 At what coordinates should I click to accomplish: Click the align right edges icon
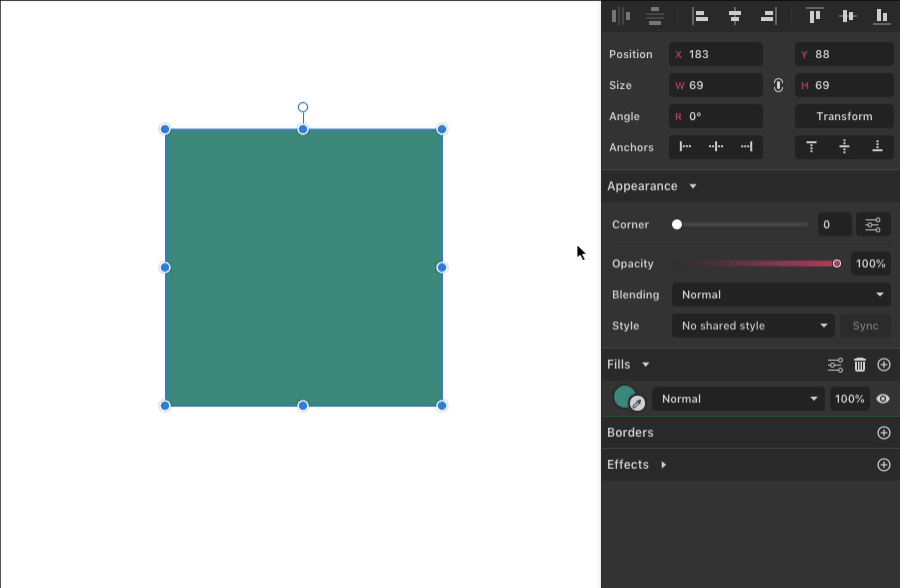pos(768,16)
